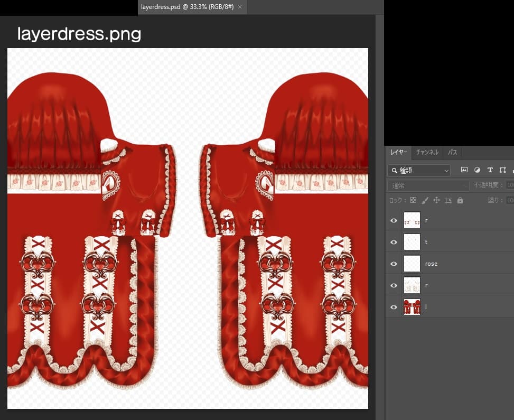This screenshot has width=514, height=420.
Task: Switch to the チャンネル (Channels) tab
Action: (x=427, y=152)
